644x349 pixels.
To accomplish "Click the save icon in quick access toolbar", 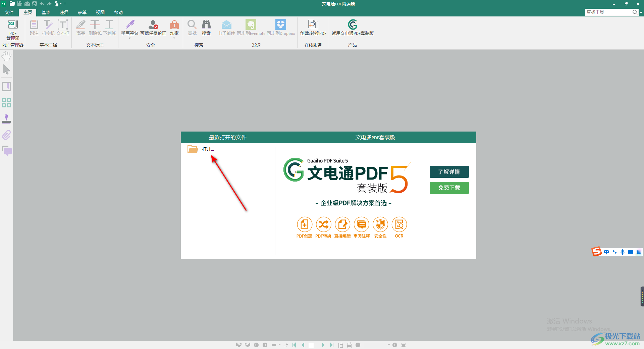I will [20, 4].
